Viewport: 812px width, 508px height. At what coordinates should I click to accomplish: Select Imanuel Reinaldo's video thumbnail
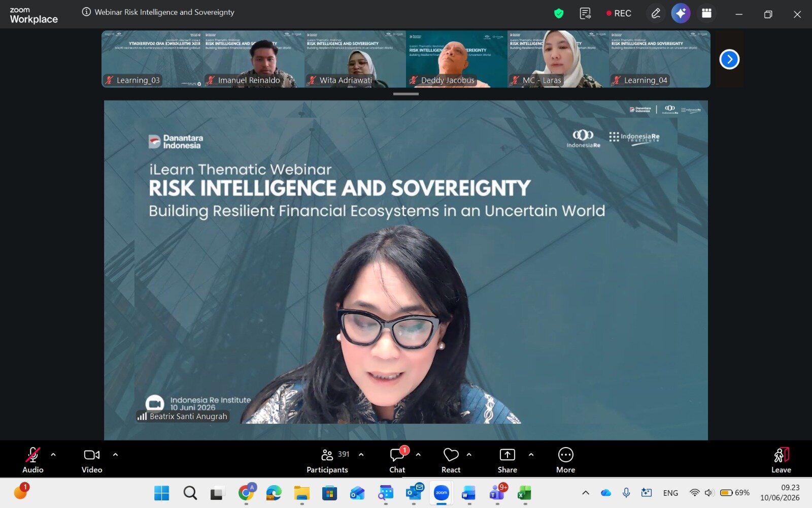click(254, 59)
